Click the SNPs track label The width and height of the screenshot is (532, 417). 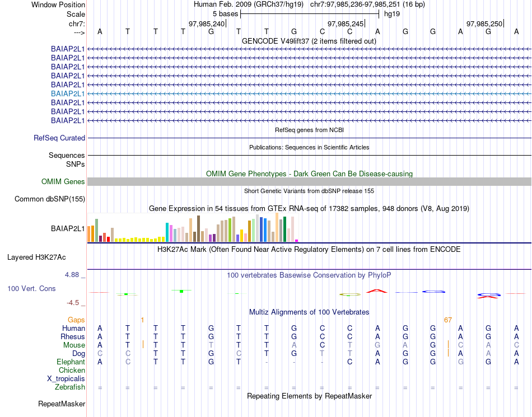(76, 164)
